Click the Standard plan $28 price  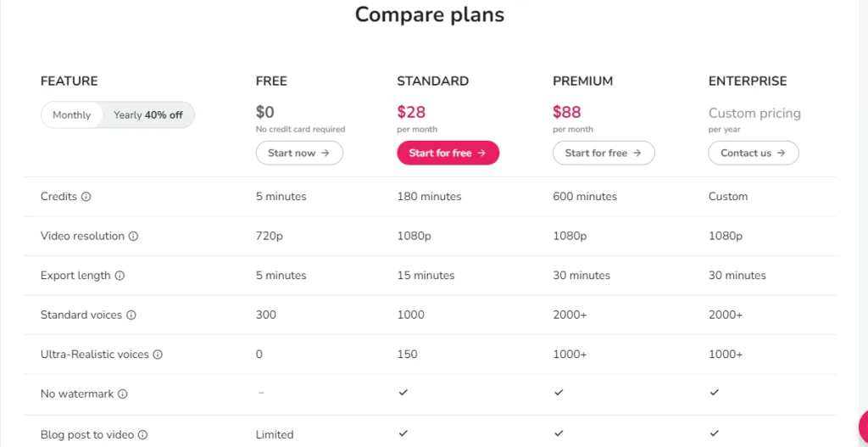tap(411, 112)
